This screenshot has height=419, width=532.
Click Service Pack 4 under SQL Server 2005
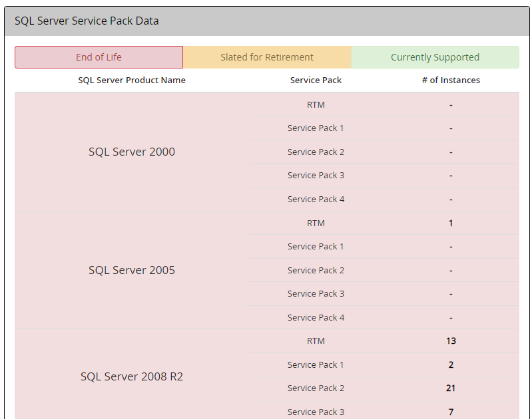point(316,318)
